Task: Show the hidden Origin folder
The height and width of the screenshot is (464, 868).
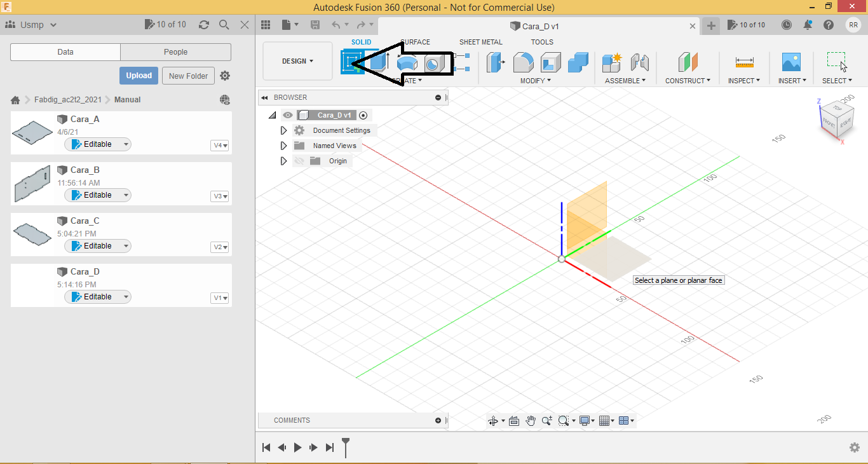Action: click(299, 161)
